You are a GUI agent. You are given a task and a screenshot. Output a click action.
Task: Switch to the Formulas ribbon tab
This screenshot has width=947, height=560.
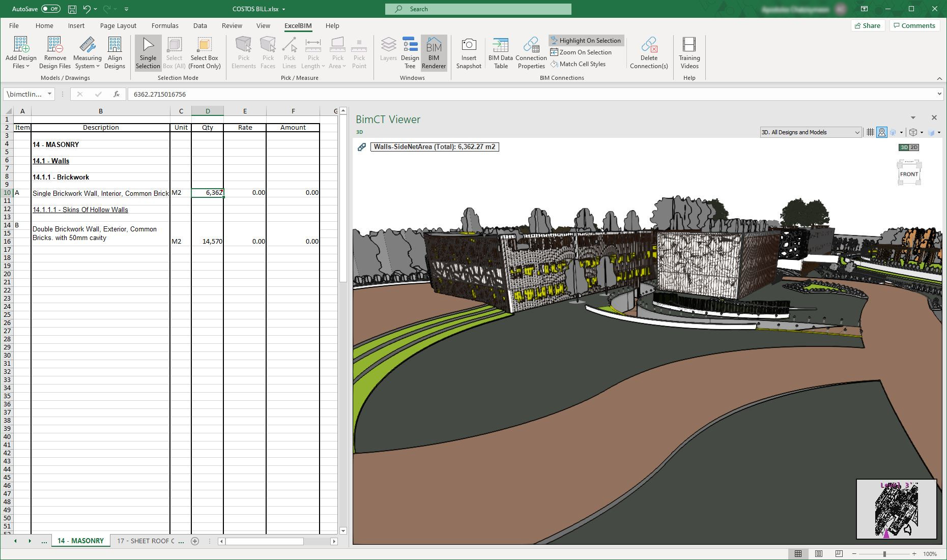click(x=165, y=25)
